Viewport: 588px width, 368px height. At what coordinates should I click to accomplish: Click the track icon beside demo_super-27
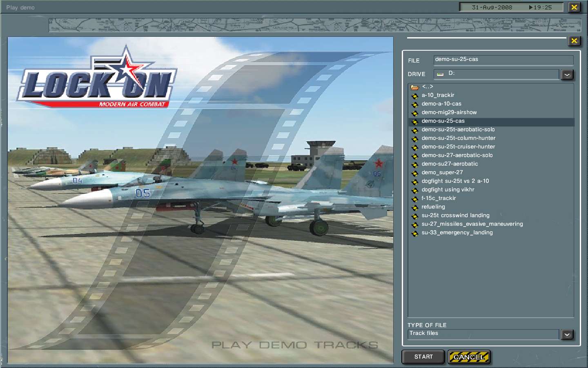coord(415,173)
